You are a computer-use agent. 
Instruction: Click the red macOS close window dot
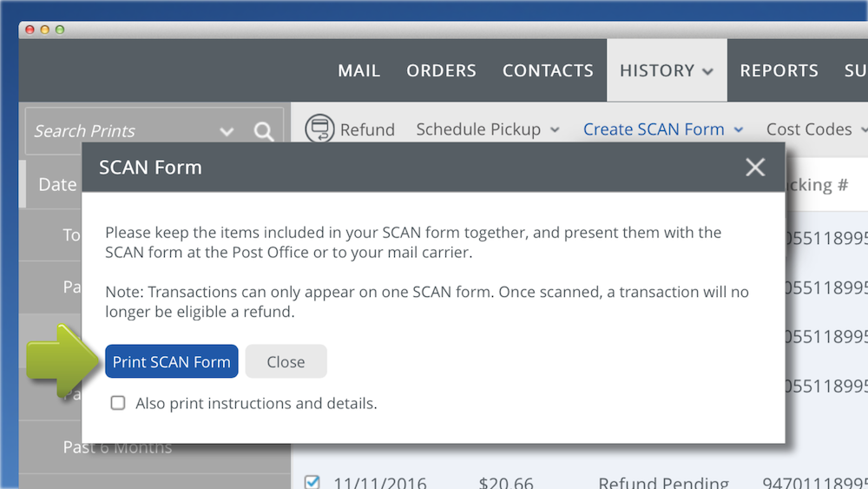pos(30,30)
